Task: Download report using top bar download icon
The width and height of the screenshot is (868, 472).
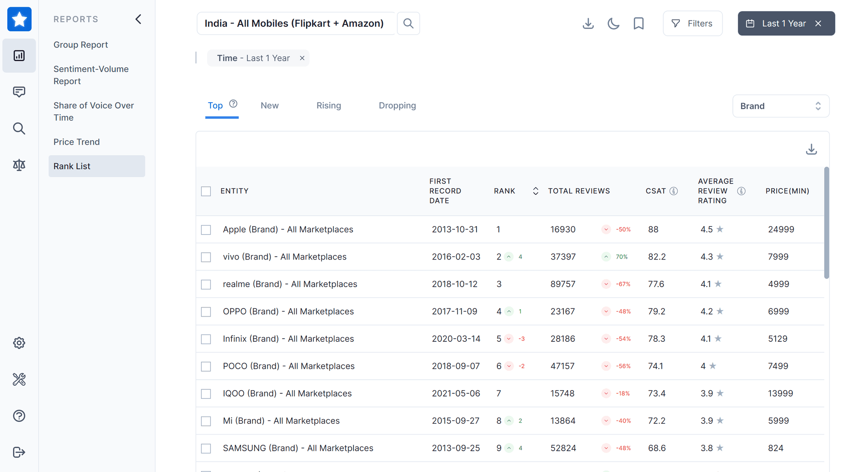Action: 588,24
